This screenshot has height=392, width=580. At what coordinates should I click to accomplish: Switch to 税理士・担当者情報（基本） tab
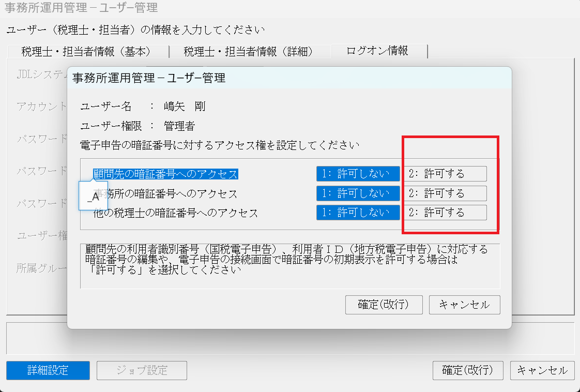point(86,51)
